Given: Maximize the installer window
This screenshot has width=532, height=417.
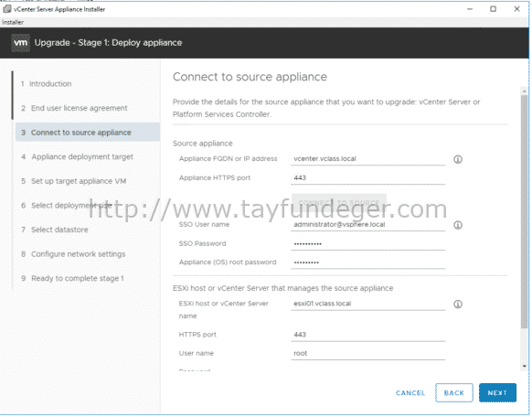Looking at the screenshot, I should coord(494,9).
